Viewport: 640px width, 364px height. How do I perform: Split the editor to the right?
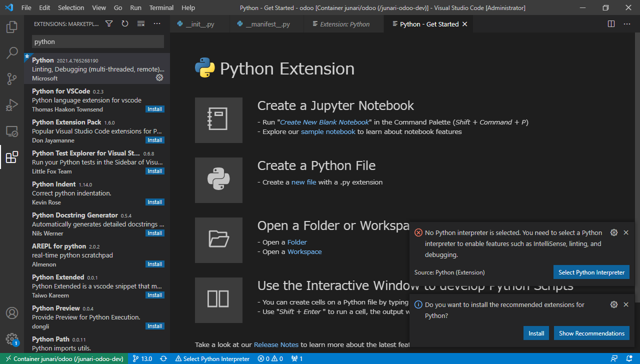(x=611, y=23)
